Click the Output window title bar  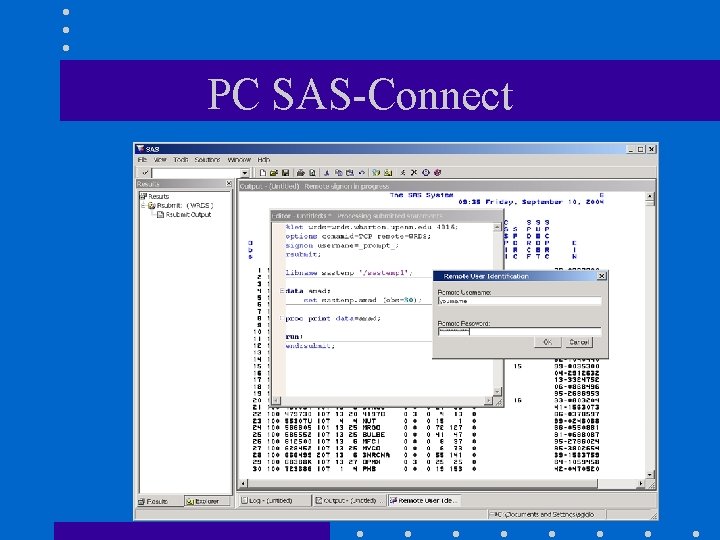click(446, 186)
